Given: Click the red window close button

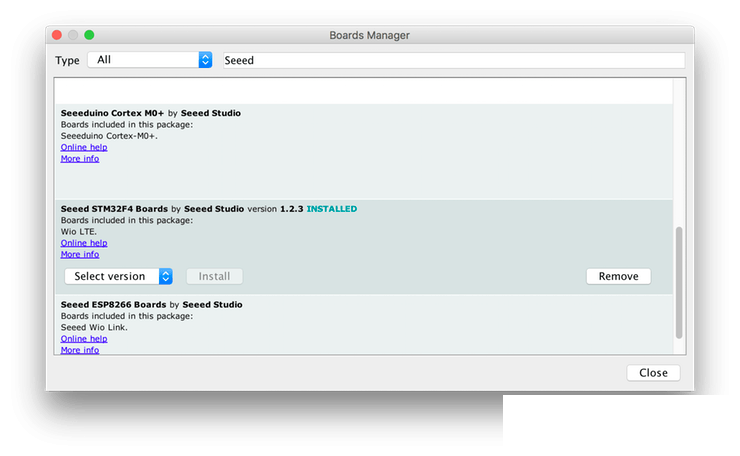Looking at the screenshot, I should click(x=57, y=35).
